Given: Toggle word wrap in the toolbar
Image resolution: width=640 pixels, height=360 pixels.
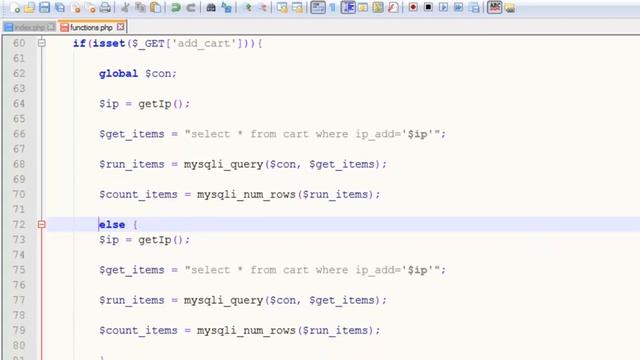Looking at the screenshot, I should (318, 7).
